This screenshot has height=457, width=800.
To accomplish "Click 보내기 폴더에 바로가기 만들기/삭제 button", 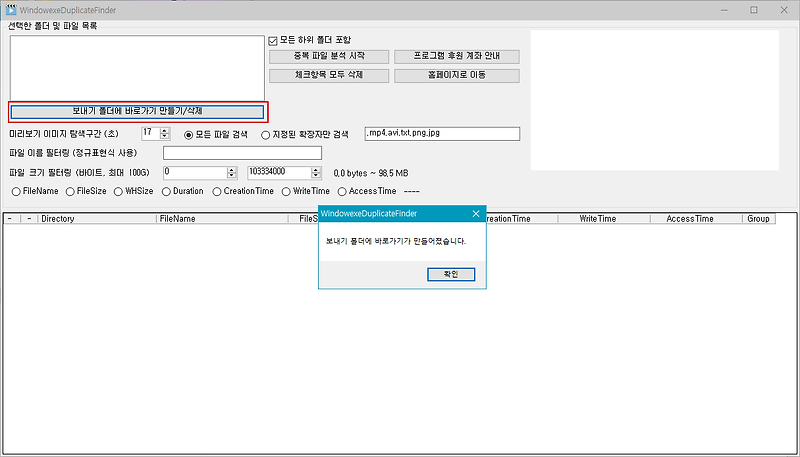I will (x=138, y=112).
